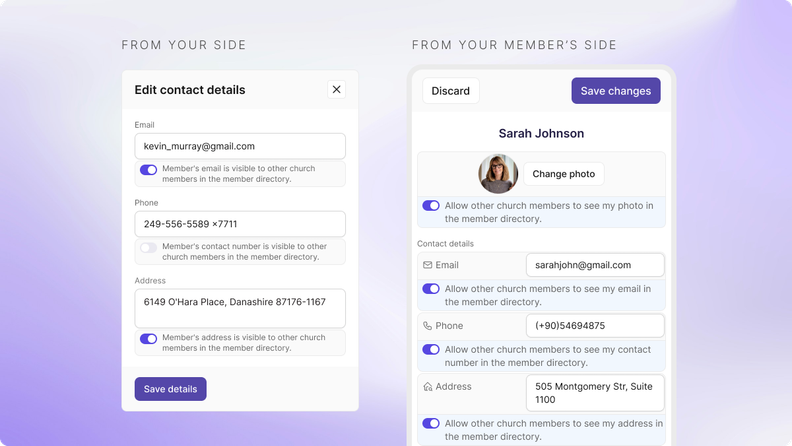The height and width of the screenshot is (446, 792).
Task: Close the Edit contact details dialog
Action: click(336, 89)
